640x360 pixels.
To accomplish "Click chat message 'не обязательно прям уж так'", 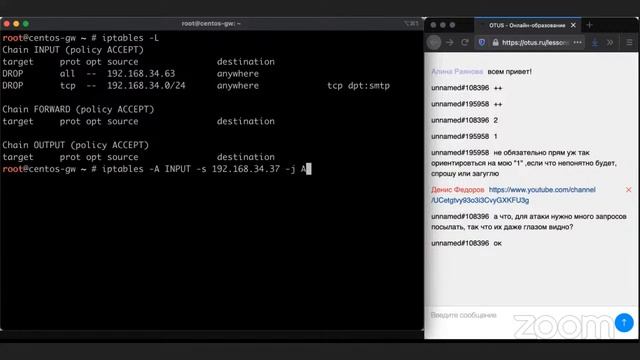I will (x=524, y=163).
